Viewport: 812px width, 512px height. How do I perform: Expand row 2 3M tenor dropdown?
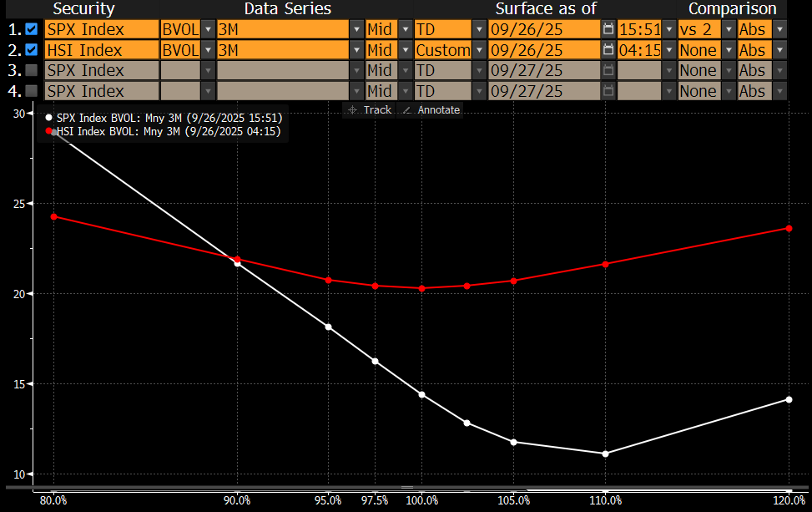pyautogui.click(x=356, y=50)
